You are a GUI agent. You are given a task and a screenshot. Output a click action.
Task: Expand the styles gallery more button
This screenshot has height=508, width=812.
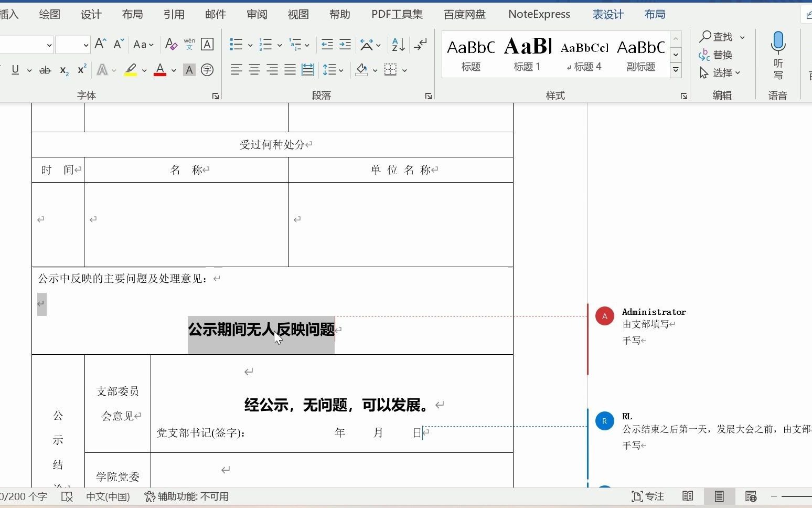point(676,69)
